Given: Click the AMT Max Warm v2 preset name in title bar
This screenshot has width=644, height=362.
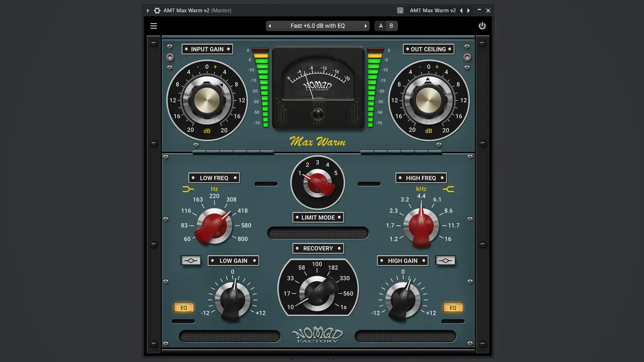Looking at the screenshot, I should point(433,10).
